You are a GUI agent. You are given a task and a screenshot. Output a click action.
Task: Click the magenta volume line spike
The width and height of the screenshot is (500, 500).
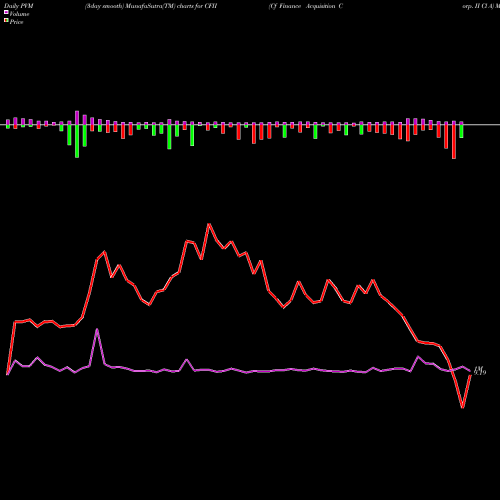97,330
